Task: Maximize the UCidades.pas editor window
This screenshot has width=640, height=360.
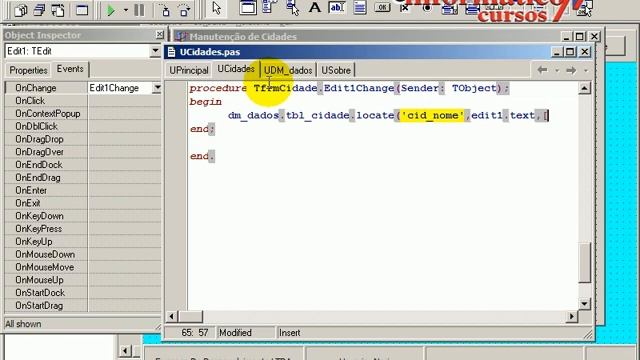Action: (570, 52)
